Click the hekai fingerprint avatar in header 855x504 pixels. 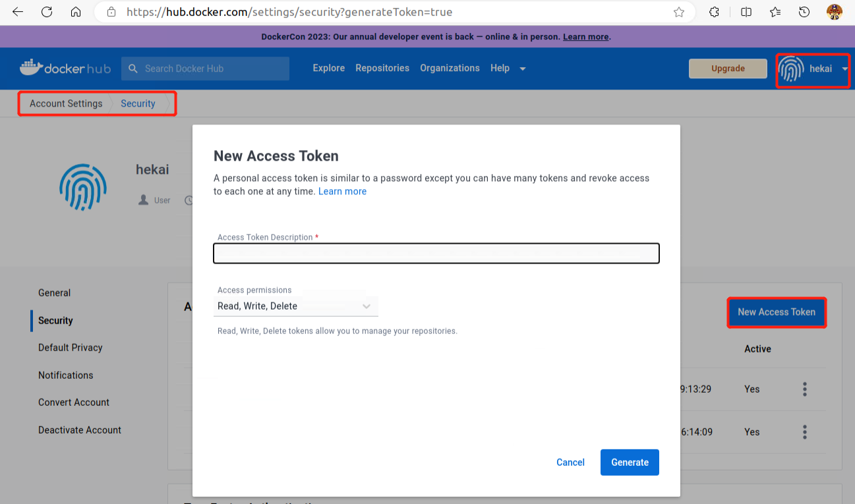pos(792,69)
